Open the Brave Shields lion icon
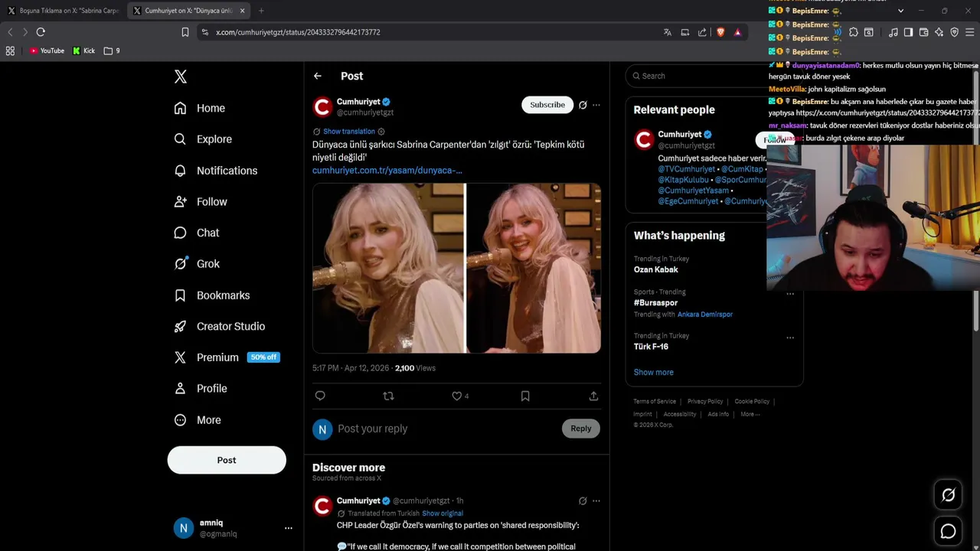This screenshot has height=551, width=980. coord(720,32)
